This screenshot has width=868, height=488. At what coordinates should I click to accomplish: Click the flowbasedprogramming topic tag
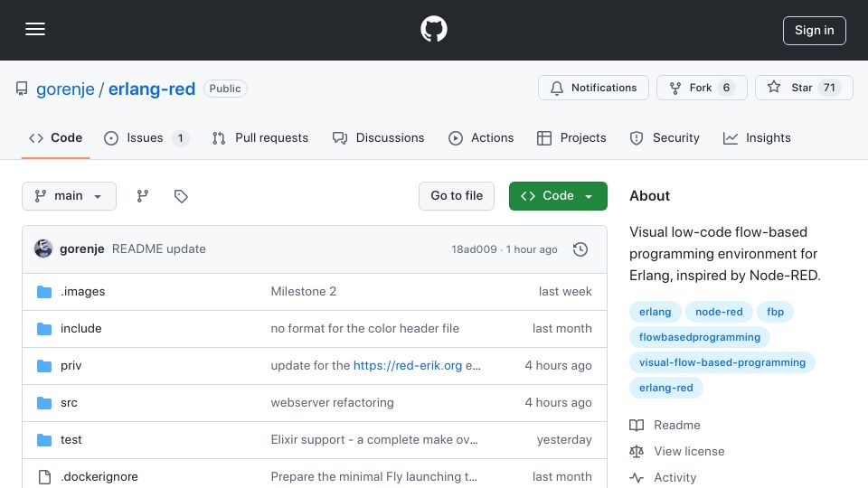pos(700,337)
